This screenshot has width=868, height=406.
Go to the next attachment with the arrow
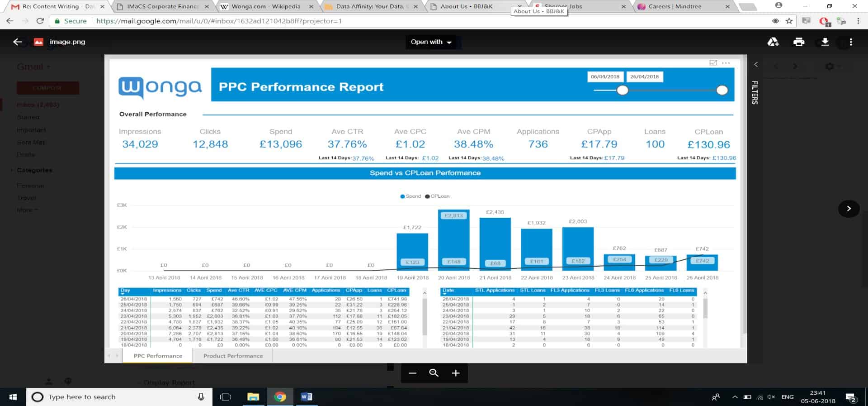[x=849, y=209]
